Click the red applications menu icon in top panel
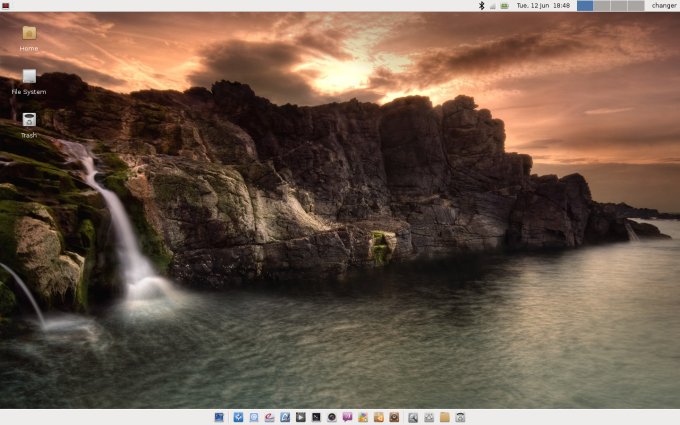 [x=6, y=6]
